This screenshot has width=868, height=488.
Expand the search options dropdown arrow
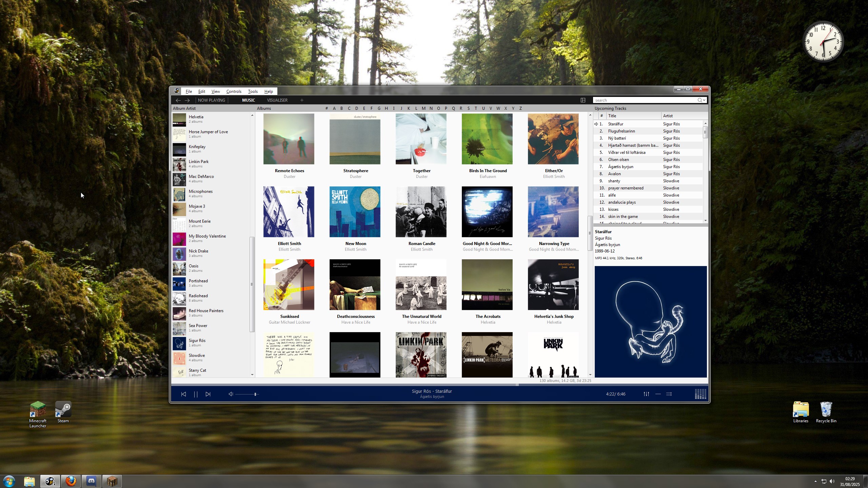tap(704, 100)
